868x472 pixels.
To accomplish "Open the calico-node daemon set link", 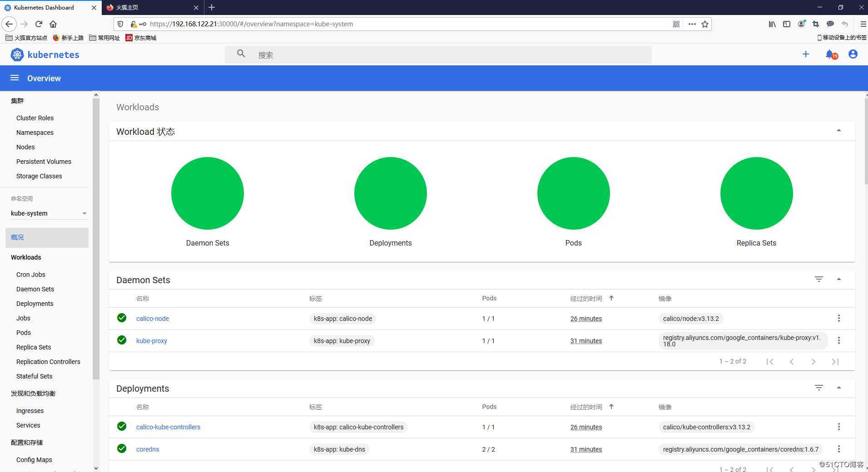I will coord(153,319).
